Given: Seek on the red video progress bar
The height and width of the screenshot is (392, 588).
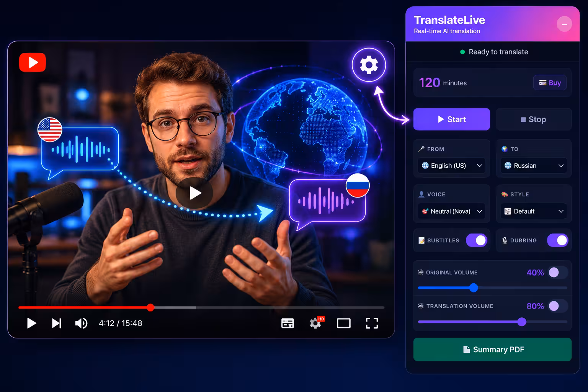Looking at the screenshot, I should click(201, 307).
